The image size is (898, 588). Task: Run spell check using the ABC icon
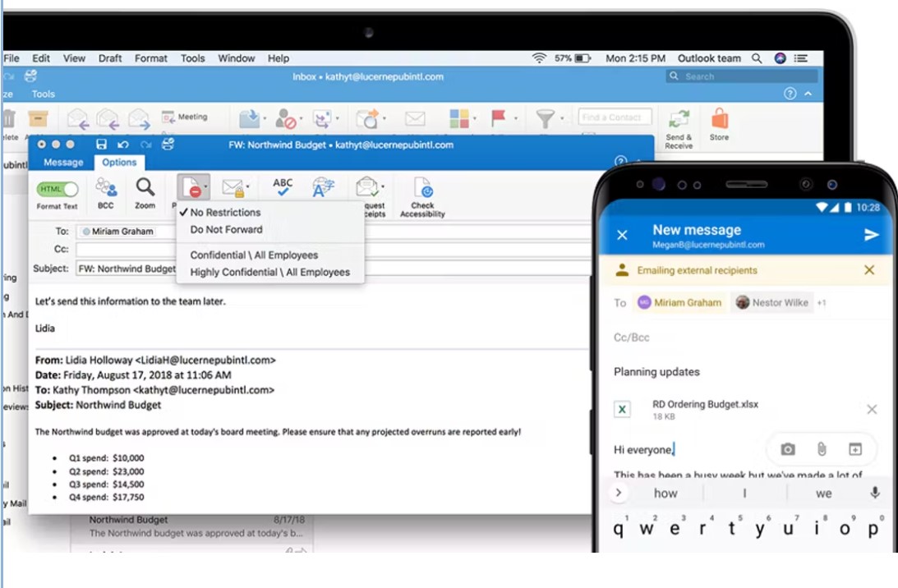coord(282,189)
